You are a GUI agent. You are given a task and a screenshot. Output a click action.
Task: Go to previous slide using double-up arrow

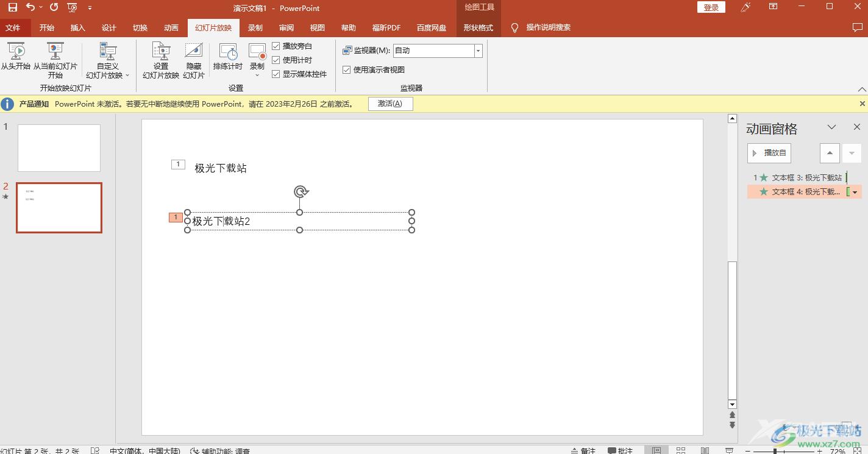(732, 415)
